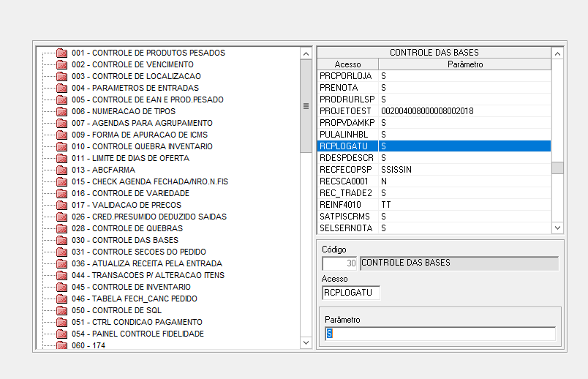Click folder icon of 002 - CONTROLE DE VENCIMENTO
The width and height of the screenshot is (588, 379).
coord(61,64)
